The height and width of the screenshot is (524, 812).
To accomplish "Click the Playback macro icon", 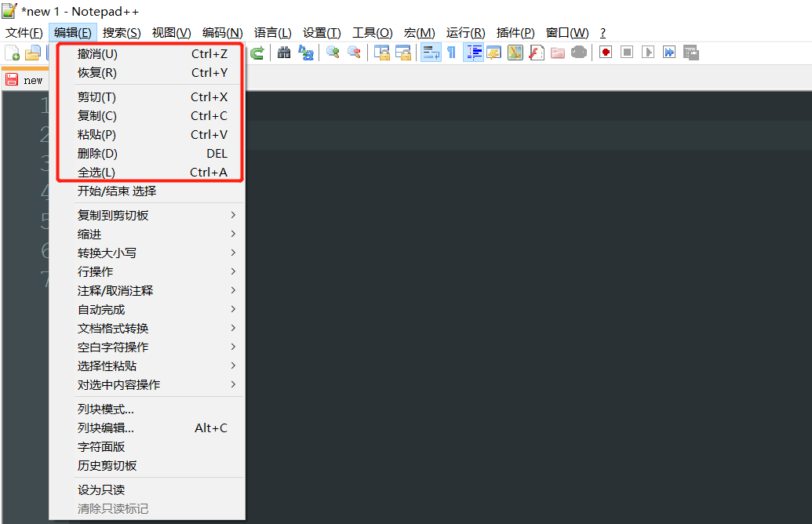I will click(648, 53).
